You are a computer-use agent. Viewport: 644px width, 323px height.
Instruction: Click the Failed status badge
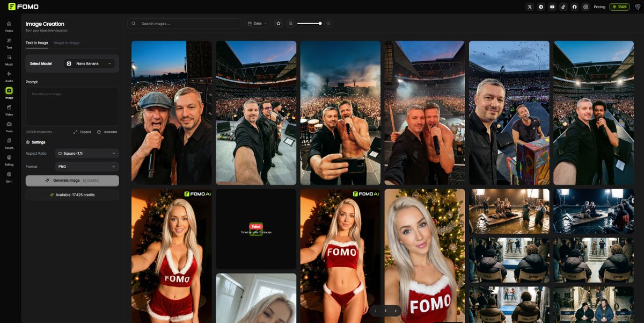256,227
